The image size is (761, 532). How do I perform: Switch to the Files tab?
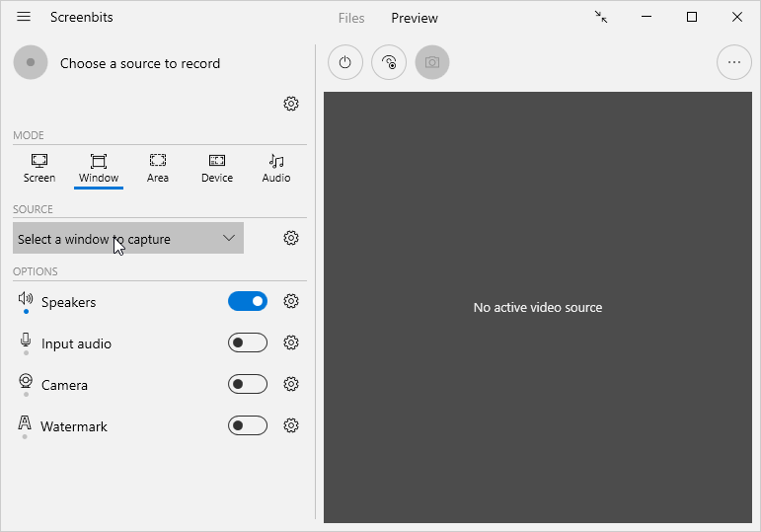point(351,18)
